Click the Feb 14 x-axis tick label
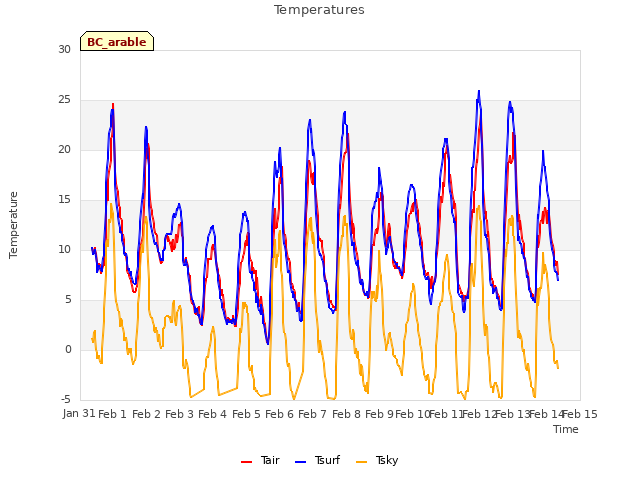The image size is (640, 480). pyautogui.click(x=546, y=414)
